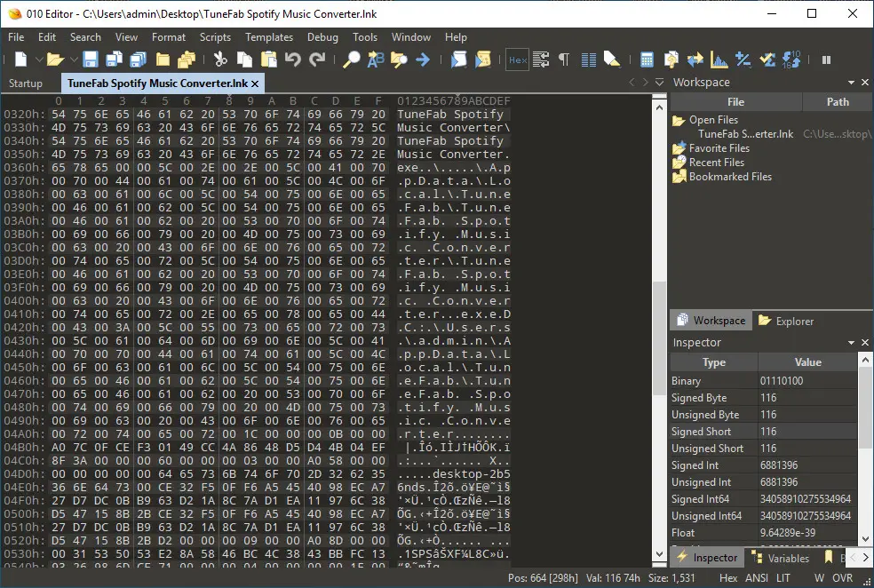Run a script with the white scroll icon
Screen dimensions: 874x588
(x=458, y=60)
